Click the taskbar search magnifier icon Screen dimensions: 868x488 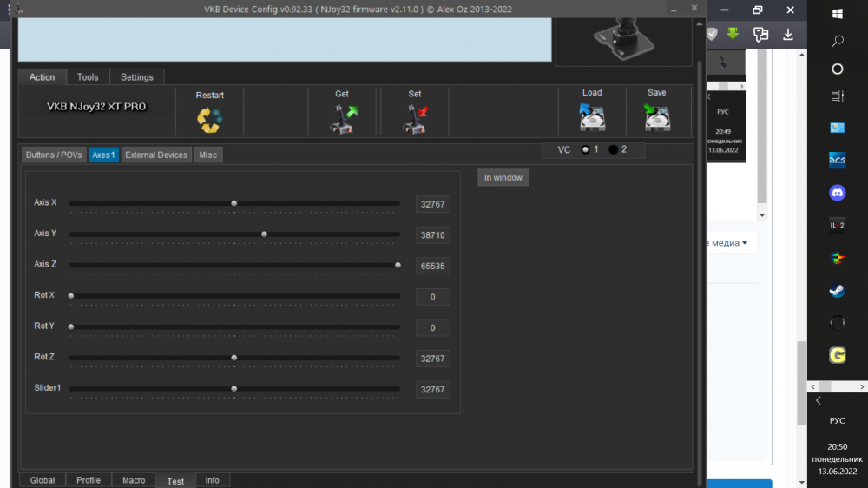(837, 41)
